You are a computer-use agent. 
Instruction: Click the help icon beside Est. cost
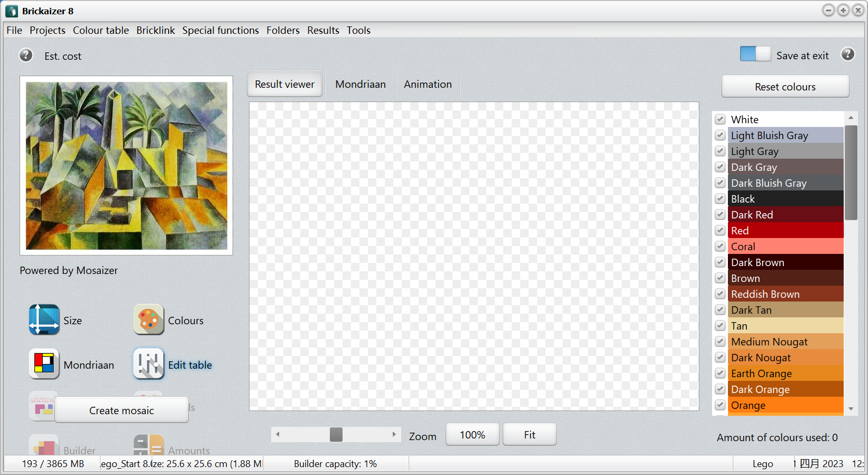pos(26,55)
